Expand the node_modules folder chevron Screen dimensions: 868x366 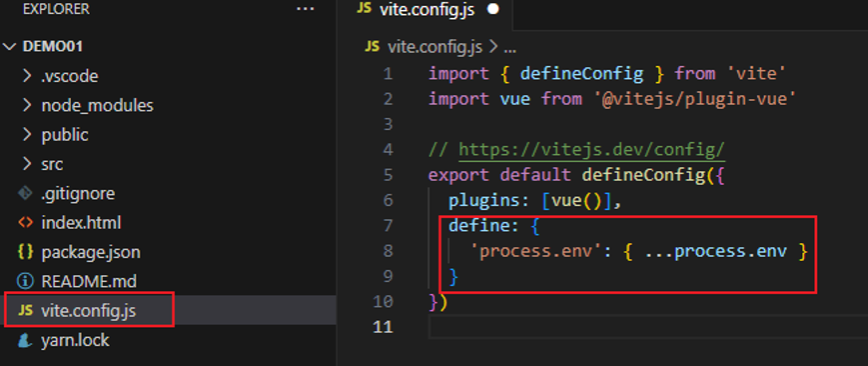(x=27, y=105)
